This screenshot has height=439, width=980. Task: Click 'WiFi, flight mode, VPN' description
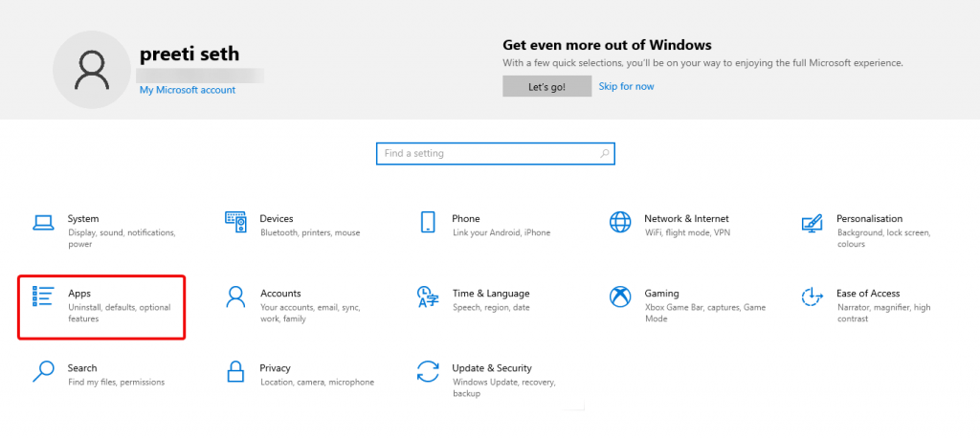coord(687,233)
